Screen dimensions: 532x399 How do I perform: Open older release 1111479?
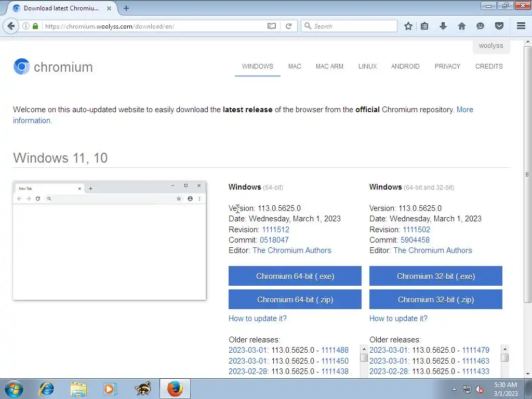pos(476,350)
